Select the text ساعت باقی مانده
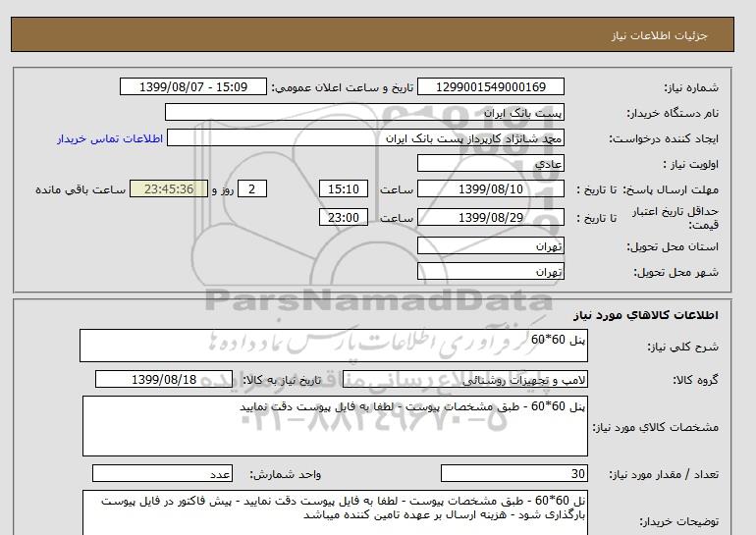The image size is (756, 535). click(x=81, y=189)
